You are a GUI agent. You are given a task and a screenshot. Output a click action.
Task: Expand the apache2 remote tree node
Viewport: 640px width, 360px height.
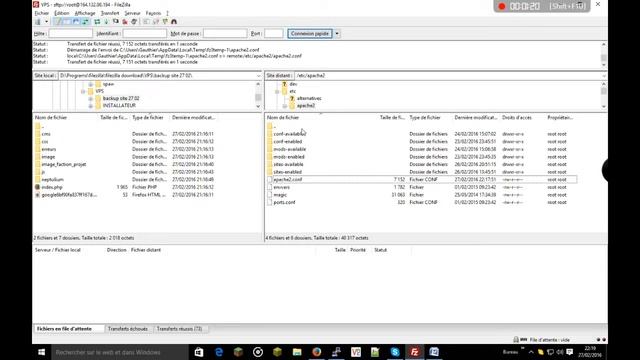(284, 106)
